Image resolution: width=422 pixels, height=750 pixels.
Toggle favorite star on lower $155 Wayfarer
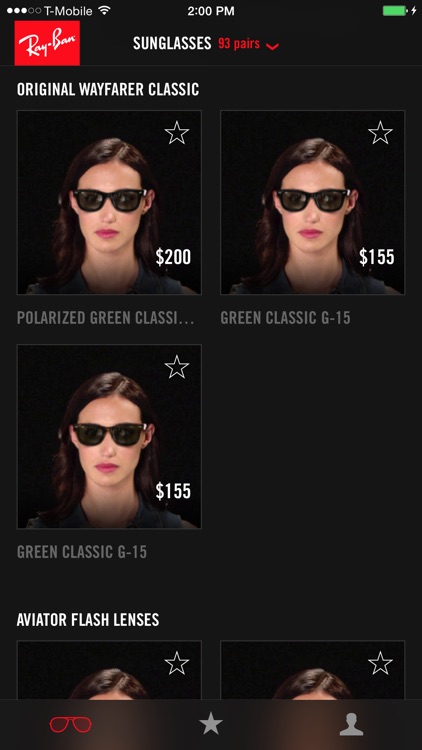(x=177, y=367)
